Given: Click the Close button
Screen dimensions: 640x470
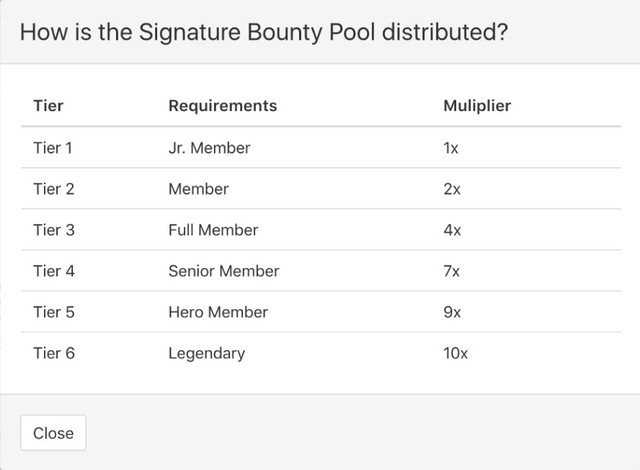Looking at the screenshot, I should [x=53, y=433].
